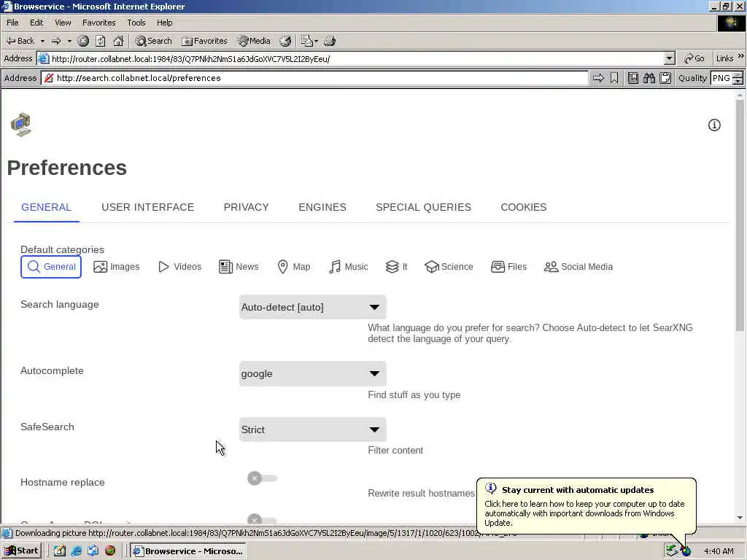This screenshot has height=560, width=747.
Task: Click the Go button beside address bar
Action: pos(694,58)
